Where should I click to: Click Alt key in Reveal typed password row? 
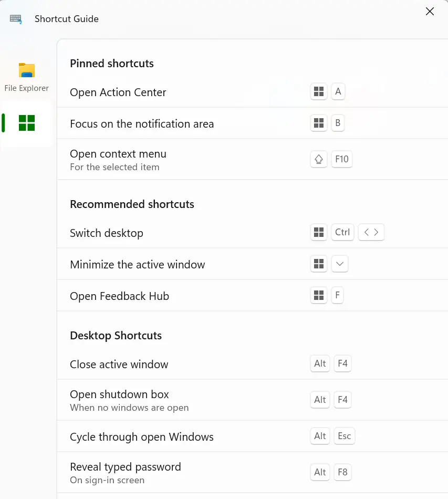pos(320,472)
